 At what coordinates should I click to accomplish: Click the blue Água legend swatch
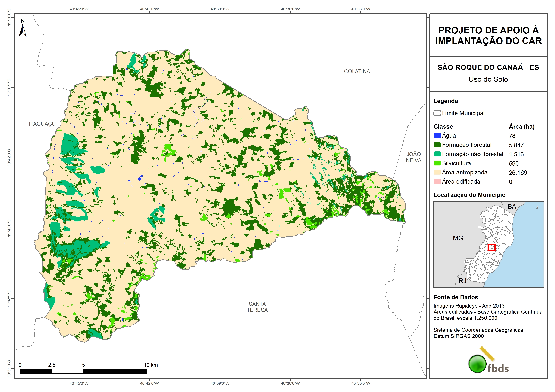(437, 136)
